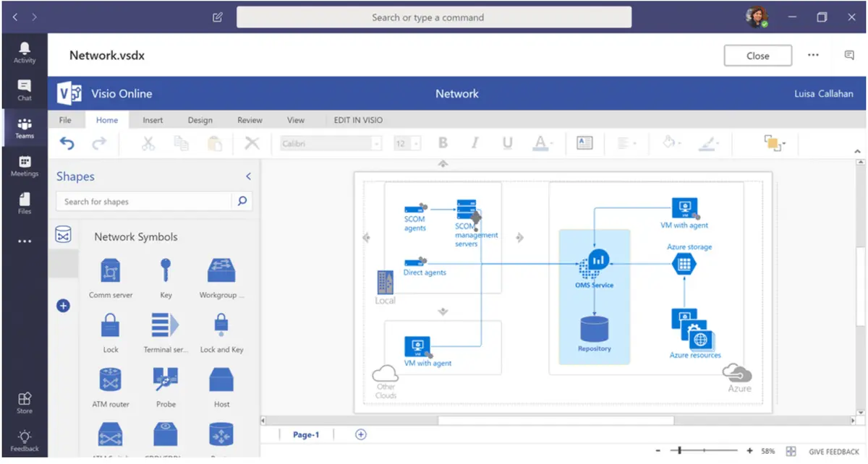The image size is (868, 464).
Task: Select Teams in the left sidebar
Action: 25,128
